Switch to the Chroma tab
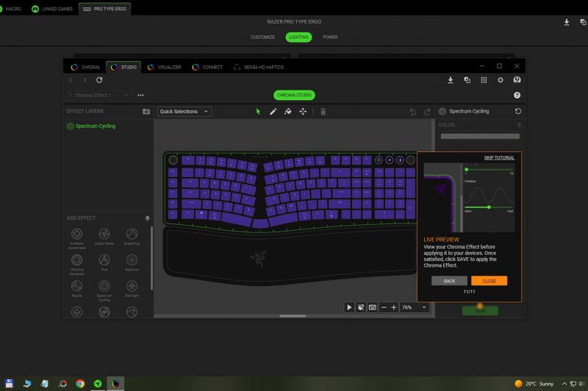 (85, 67)
